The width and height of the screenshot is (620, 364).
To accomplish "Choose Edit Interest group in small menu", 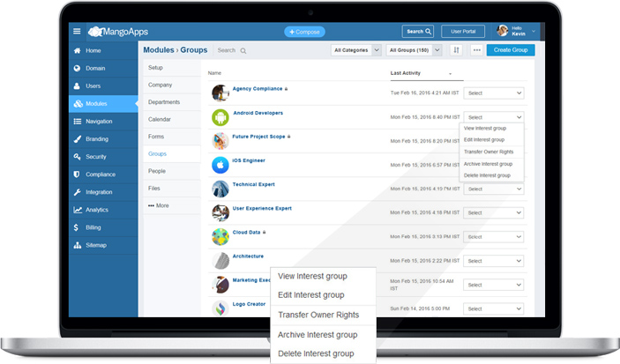I will pyautogui.click(x=484, y=139).
